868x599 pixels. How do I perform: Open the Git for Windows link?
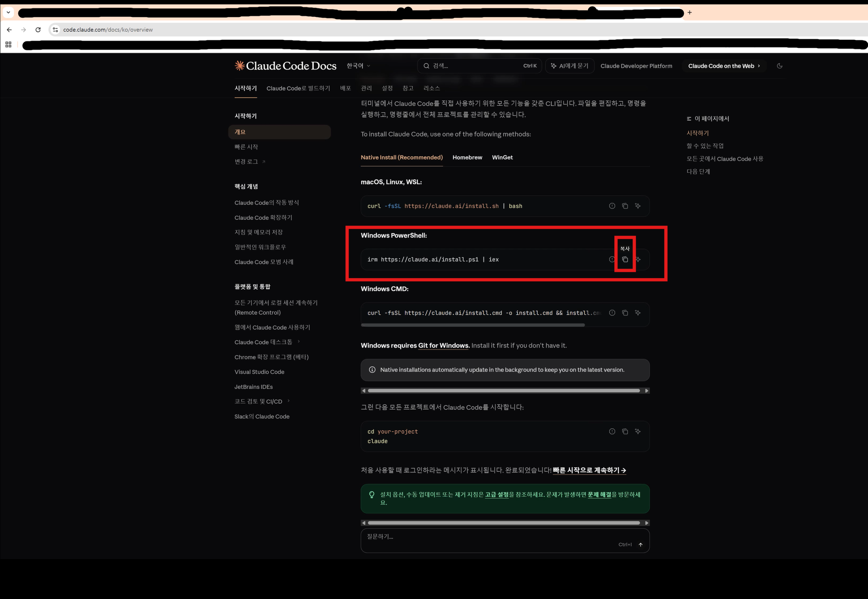tap(443, 346)
